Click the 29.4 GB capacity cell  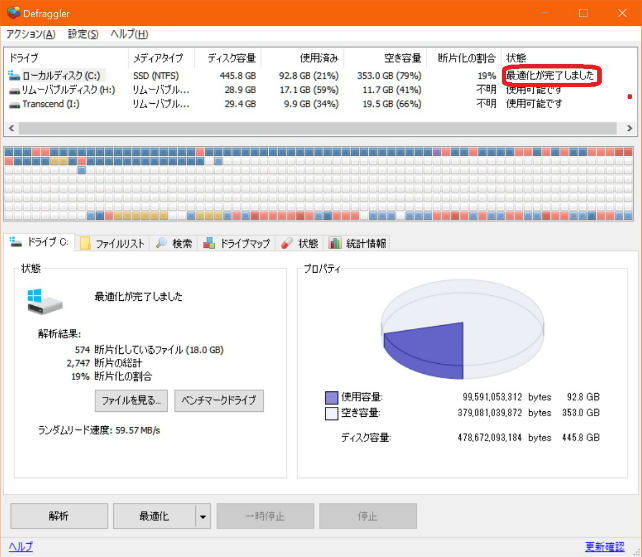240,104
